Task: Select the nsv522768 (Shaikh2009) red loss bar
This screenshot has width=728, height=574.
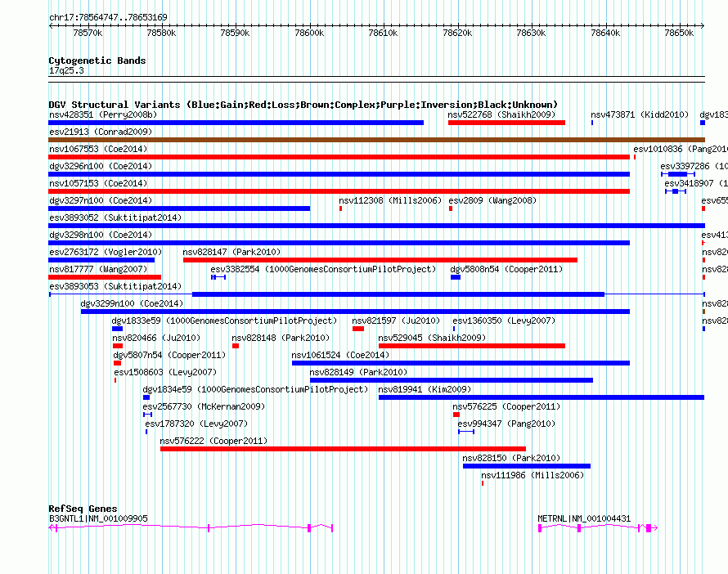Action: click(506, 123)
